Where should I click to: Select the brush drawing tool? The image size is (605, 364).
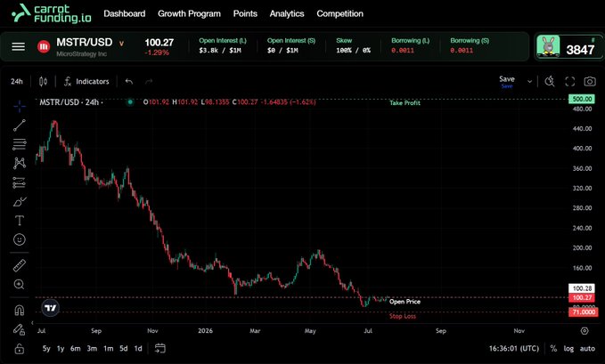coord(20,202)
